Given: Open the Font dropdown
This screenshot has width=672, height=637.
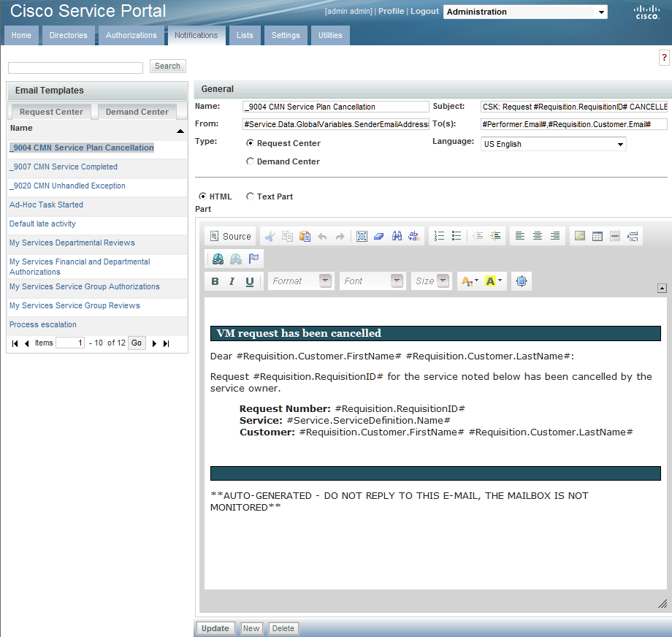Looking at the screenshot, I should (x=372, y=281).
